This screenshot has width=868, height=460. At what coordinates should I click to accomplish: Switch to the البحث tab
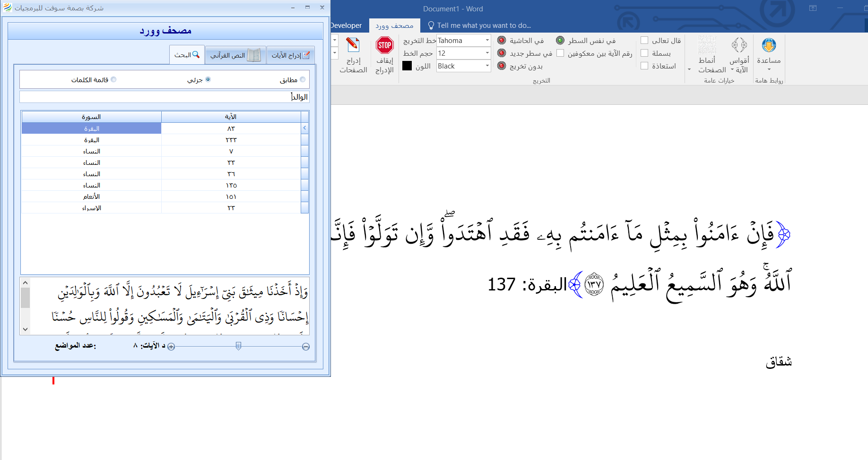click(187, 55)
